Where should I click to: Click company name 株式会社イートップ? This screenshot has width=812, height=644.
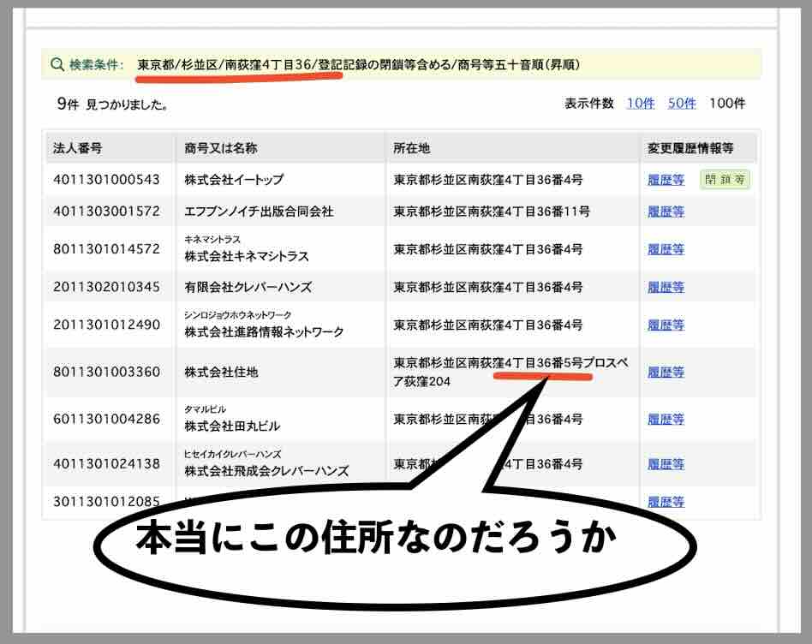pyautogui.click(x=234, y=180)
